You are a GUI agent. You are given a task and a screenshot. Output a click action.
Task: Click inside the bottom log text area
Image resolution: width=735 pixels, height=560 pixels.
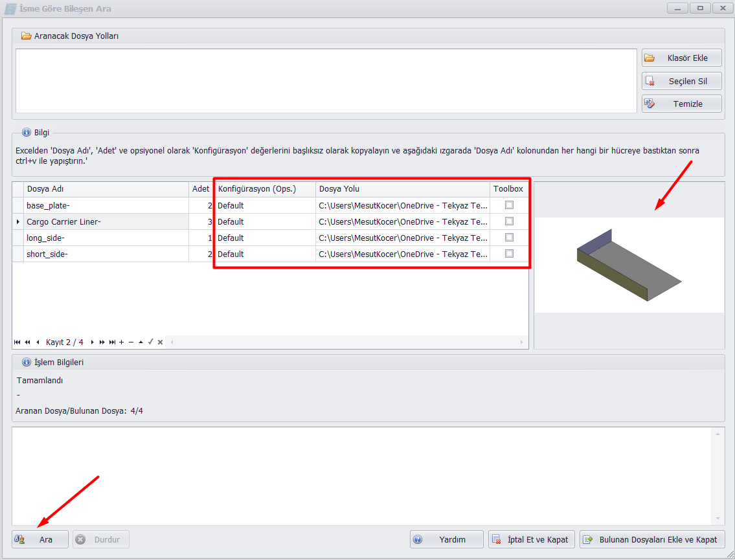pos(361,476)
